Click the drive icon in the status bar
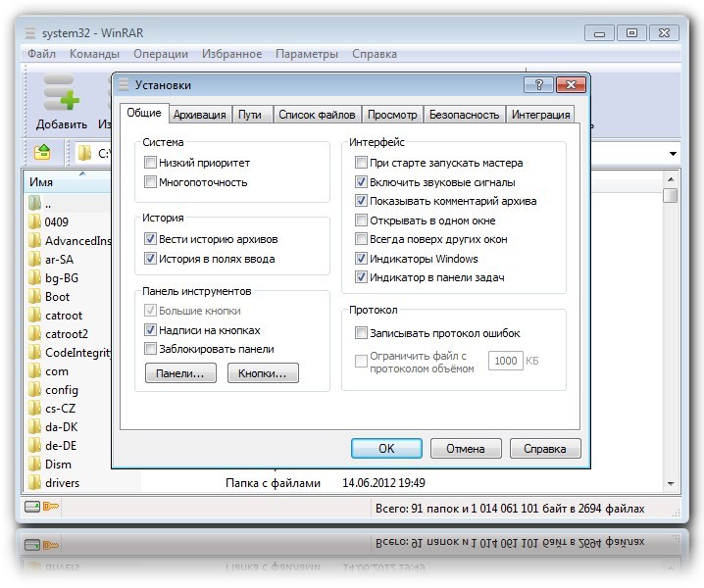 coord(32,507)
